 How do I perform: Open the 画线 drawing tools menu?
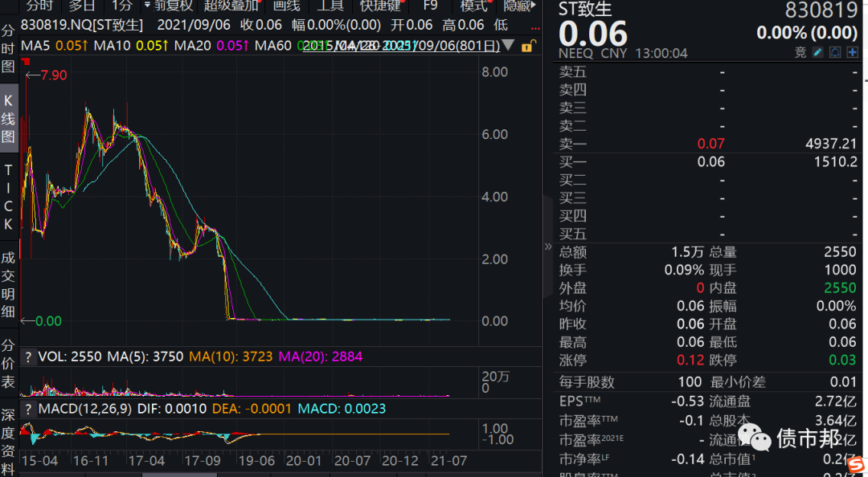tap(286, 6)
